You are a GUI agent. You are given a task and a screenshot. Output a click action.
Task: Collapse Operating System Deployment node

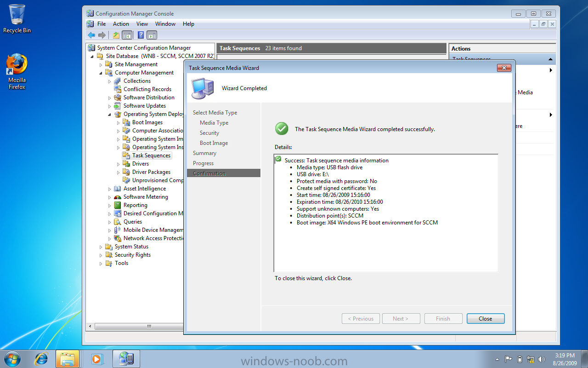pos(109,115)
